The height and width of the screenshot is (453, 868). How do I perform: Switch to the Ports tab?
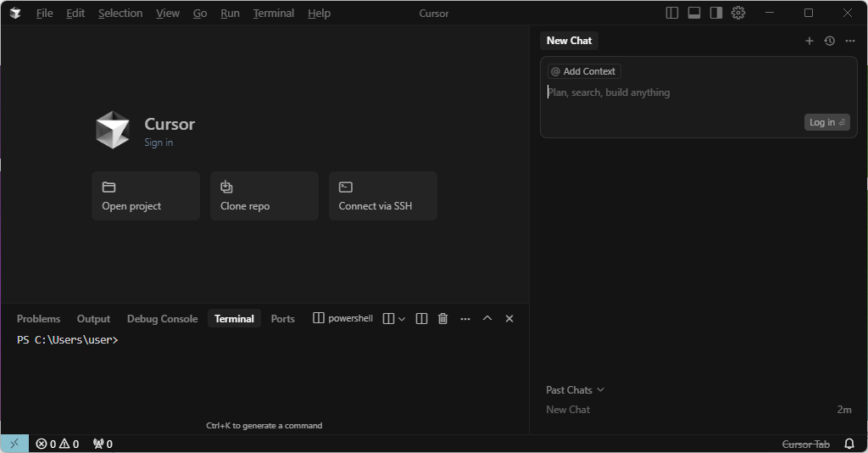pyautogui.click(x=283, y=319)
